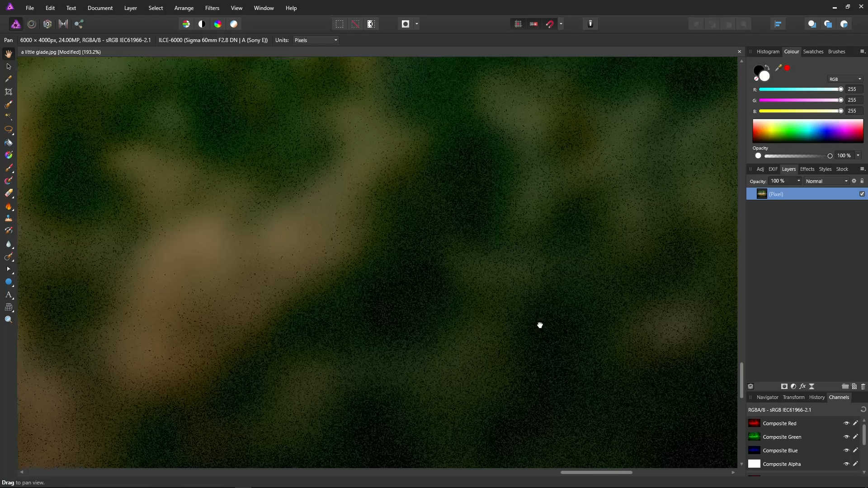The height and width of the screenshot is (488, 868).
Task: Delete layer with trash icon
Action: 863,386
